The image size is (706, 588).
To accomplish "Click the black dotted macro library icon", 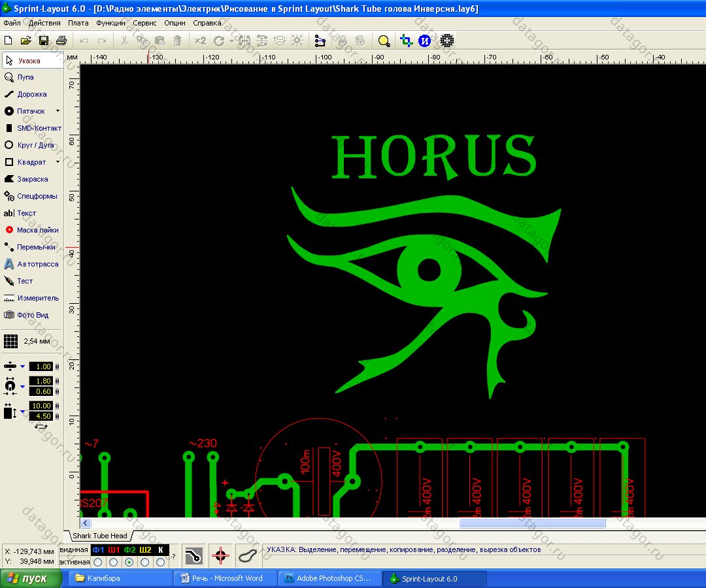I will [446, 41].
